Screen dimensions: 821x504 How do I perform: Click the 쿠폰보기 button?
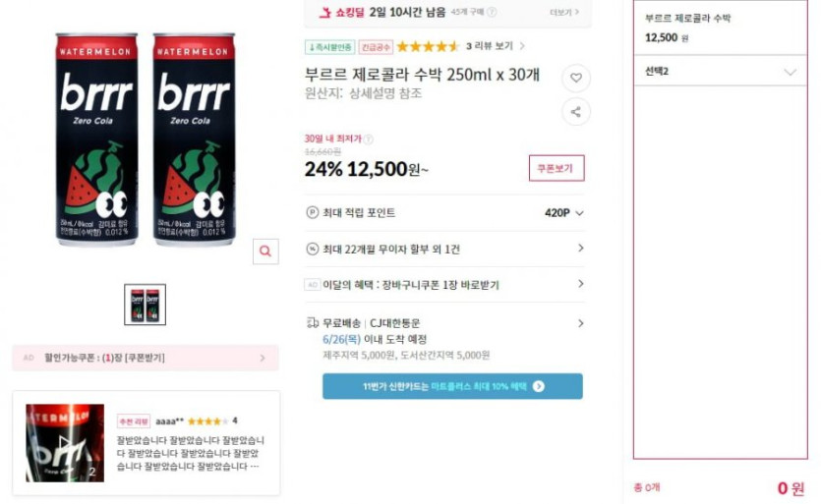(x=557, y=169)
